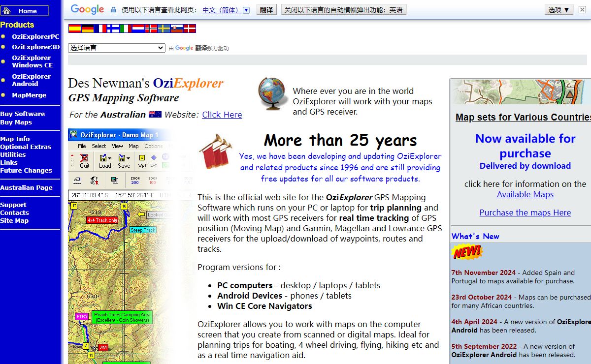This screenshot has height=364, width=591.
Task: Click the "Delivered by download" text
Action: click(x=525, y=166)
